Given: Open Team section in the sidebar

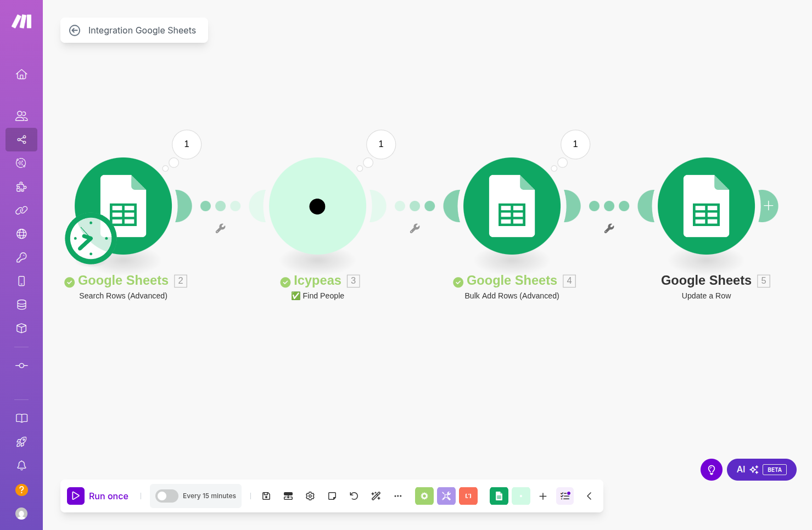Looking at the screenshot, I should (21, 116).
